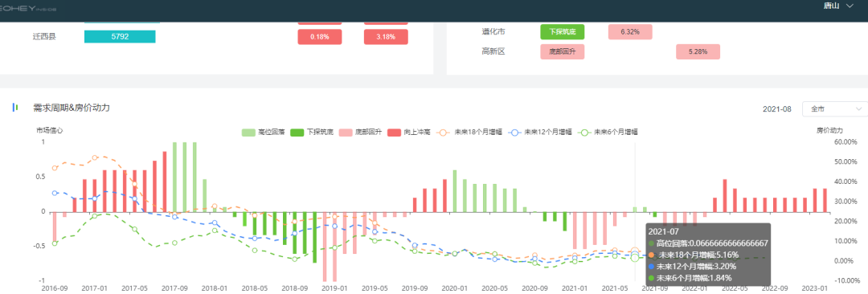Click the 需求周期&房价动力 chart title

point(71,108)
